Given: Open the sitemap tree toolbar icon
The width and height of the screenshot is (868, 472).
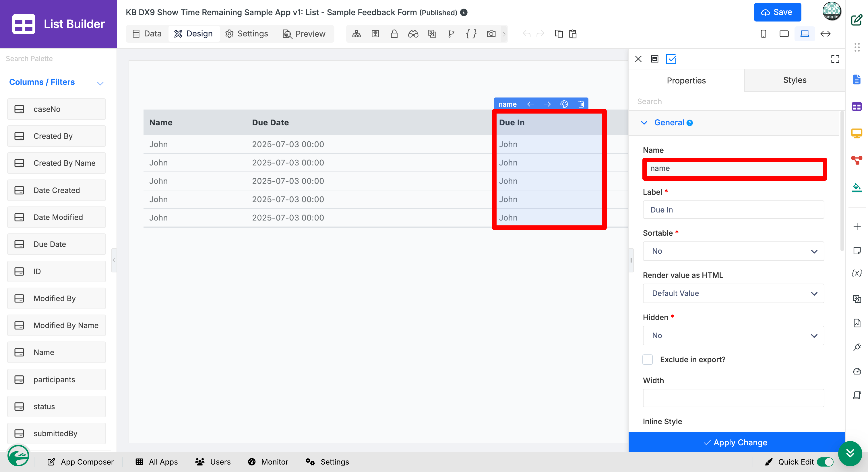Looking at the screenshot, I should click(356, 34).
